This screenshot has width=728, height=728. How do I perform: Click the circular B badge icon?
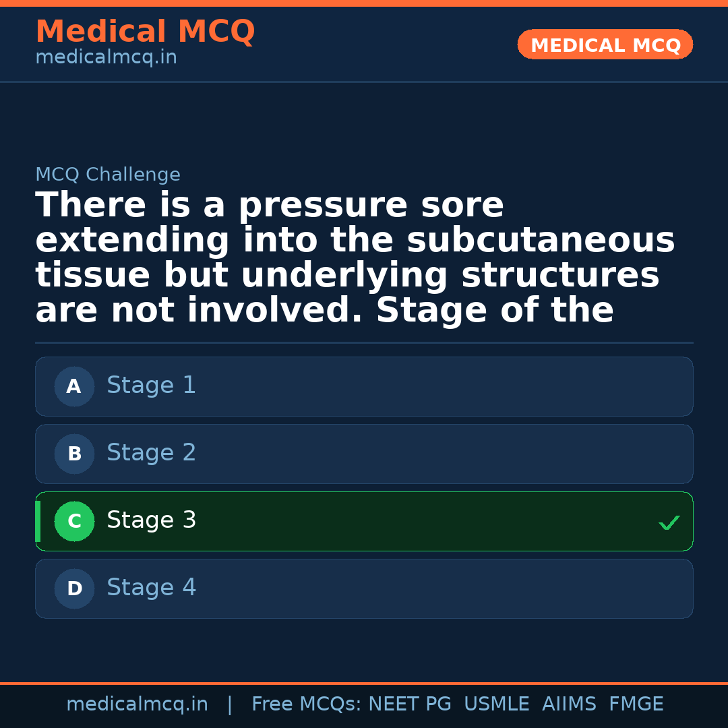tap(74, 454)
